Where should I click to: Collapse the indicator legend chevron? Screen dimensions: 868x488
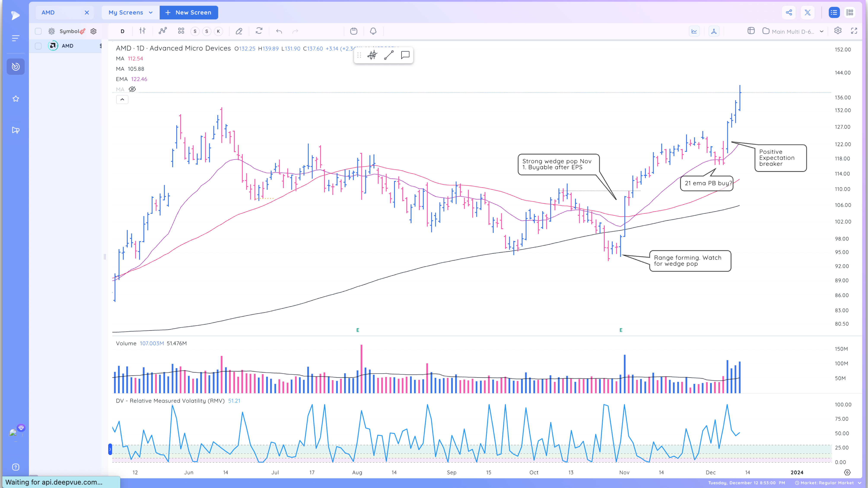click(122, 99)
